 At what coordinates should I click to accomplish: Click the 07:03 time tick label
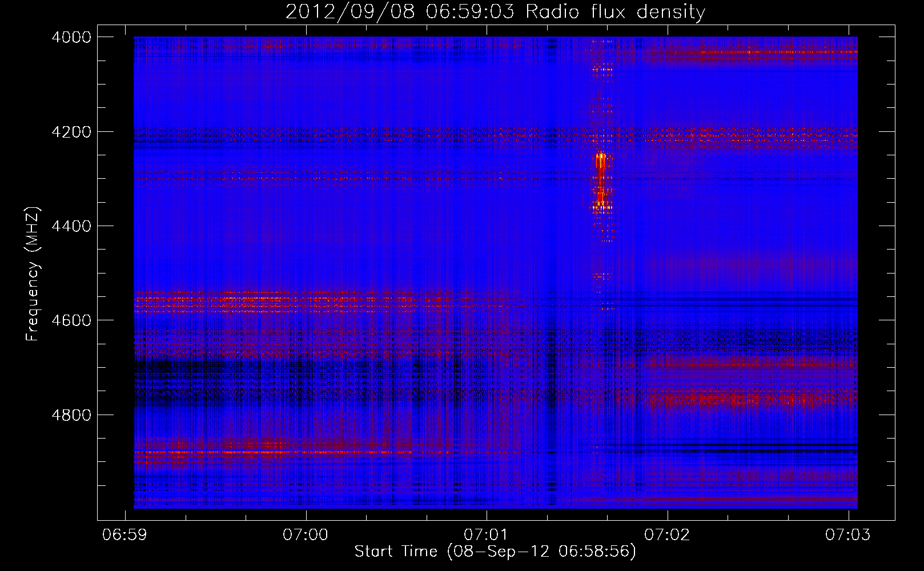(848, 534)
